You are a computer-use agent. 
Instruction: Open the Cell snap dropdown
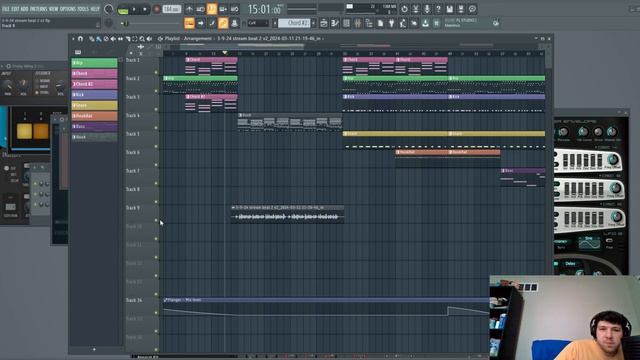258,23
